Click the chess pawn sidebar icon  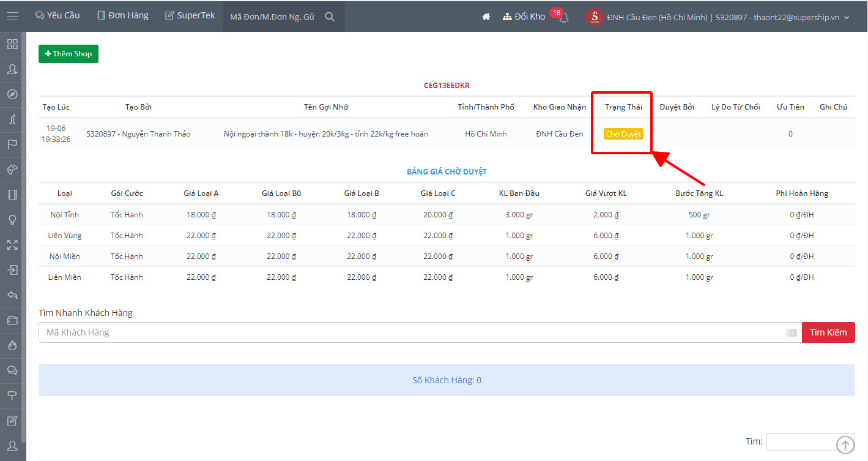click(x=12, y=119)
